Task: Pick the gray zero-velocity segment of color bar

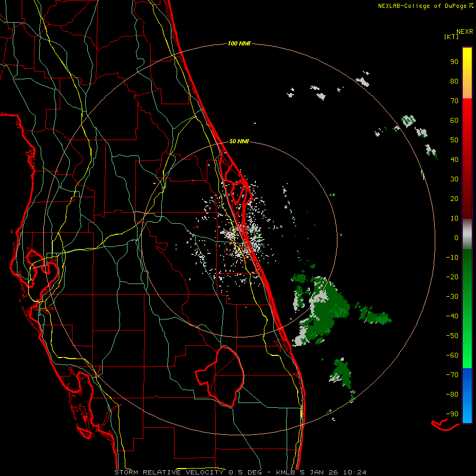Action: point(467,234)
